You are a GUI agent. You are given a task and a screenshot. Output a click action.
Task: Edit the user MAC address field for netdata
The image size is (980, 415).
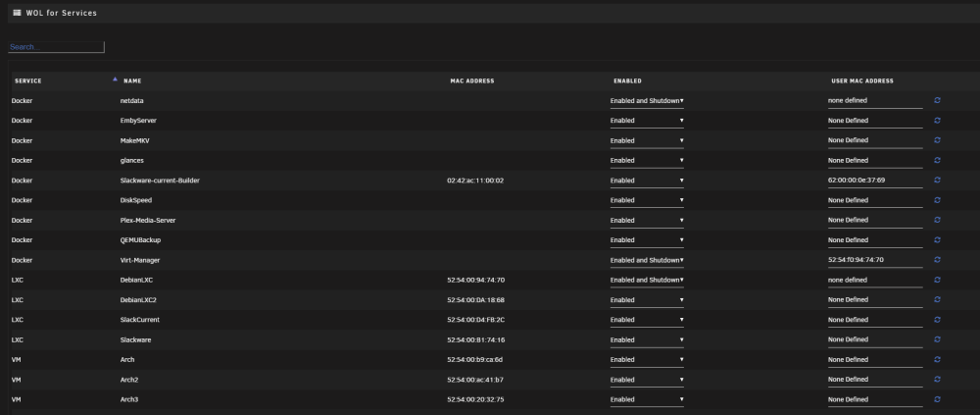click(x=875, y=101)
